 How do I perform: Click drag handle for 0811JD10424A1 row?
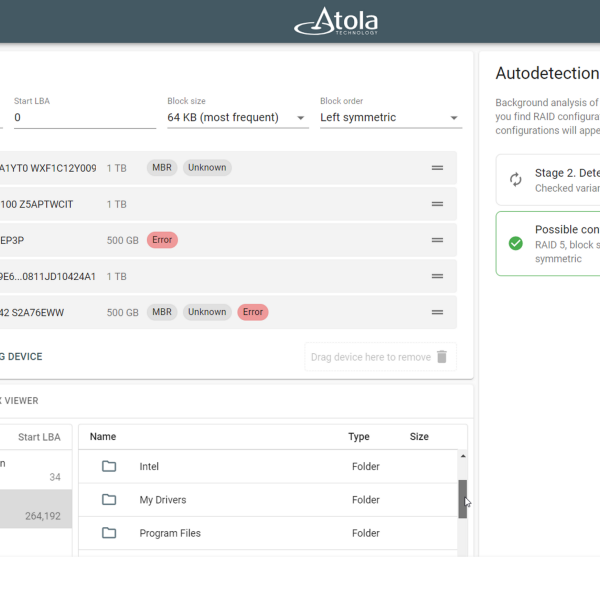[x=437, y=276]
